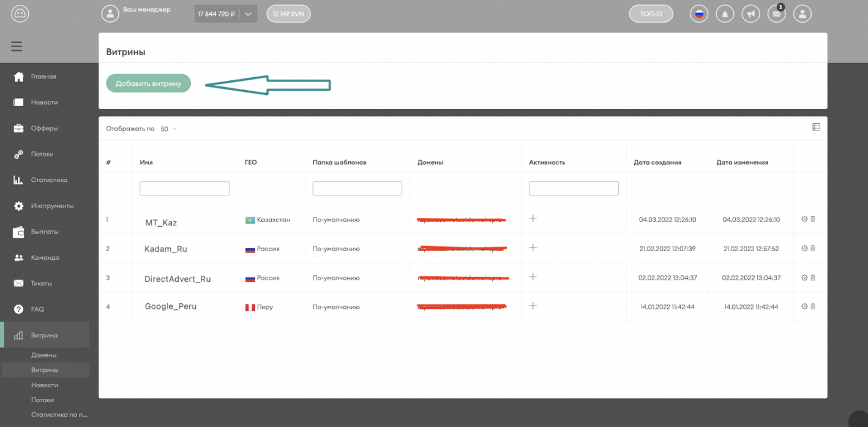Open settings gear for Kadam_Ru row
The width and height of the screenshot is (868, 427).
coord(804,248)
